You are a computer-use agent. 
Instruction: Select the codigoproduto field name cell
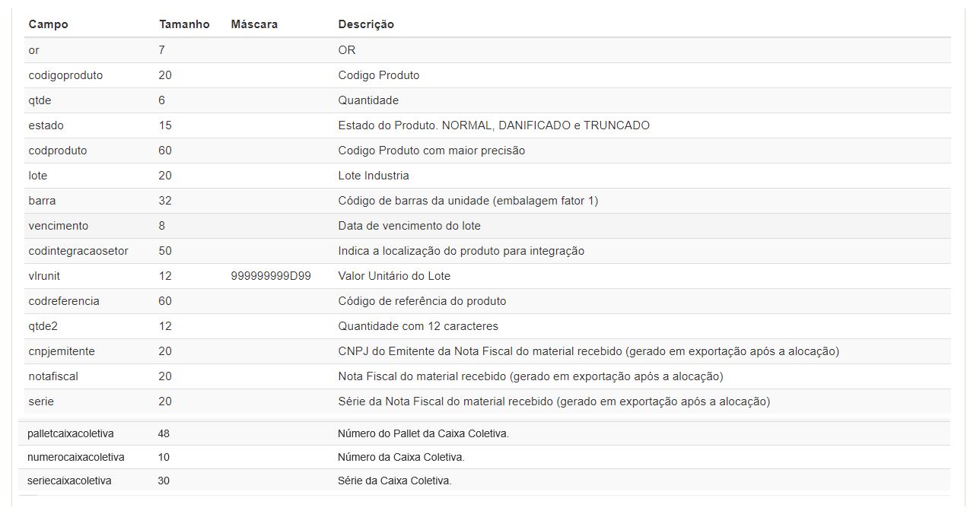[65, 75]
